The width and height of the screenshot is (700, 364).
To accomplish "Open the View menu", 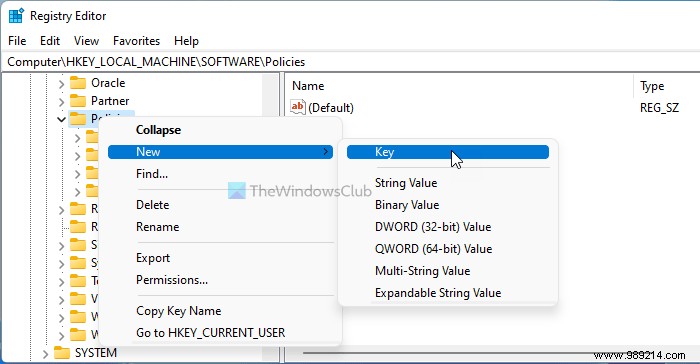I will 86,41.
